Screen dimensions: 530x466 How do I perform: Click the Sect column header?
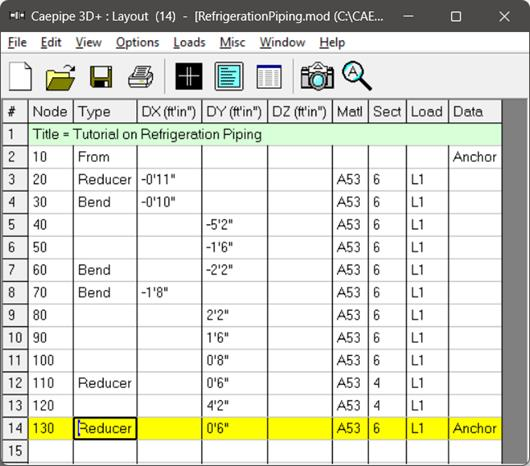387,111
